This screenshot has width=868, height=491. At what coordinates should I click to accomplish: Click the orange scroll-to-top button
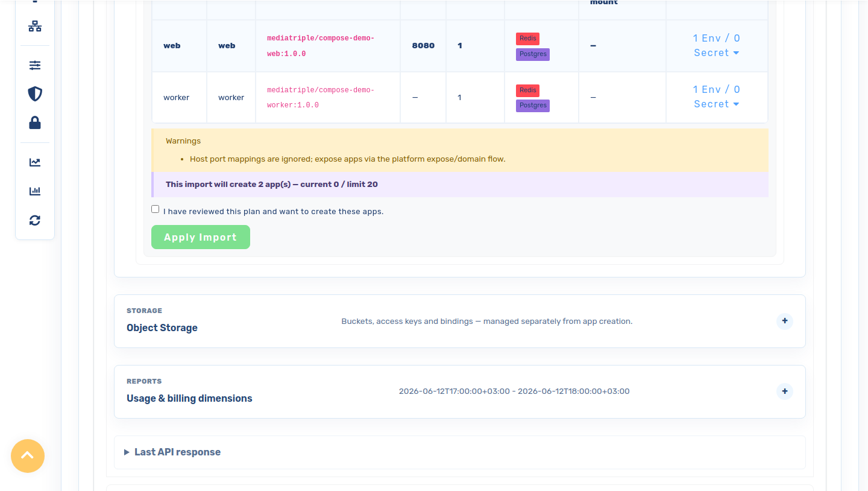tap(28, 456)
